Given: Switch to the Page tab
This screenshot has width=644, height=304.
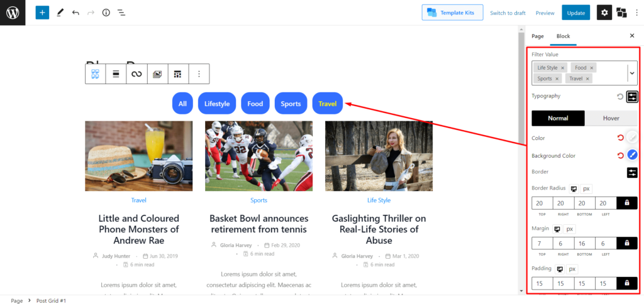Looking at the screenshot, I should 537,36.
